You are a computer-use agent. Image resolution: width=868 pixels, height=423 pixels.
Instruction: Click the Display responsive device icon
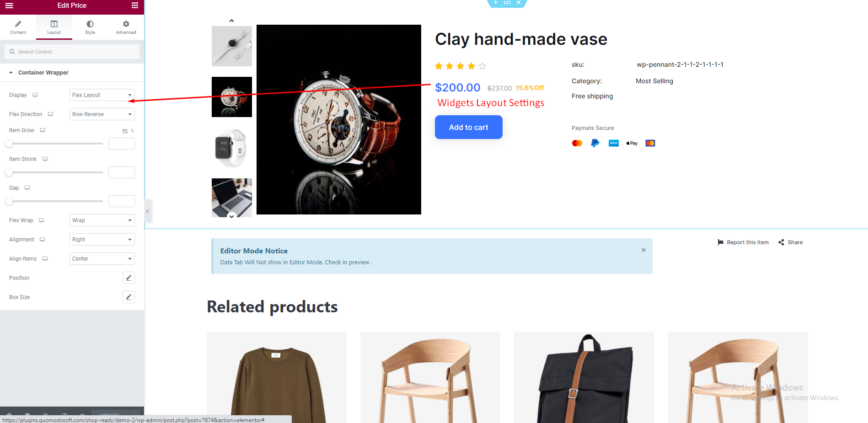[x=35, y=95]
